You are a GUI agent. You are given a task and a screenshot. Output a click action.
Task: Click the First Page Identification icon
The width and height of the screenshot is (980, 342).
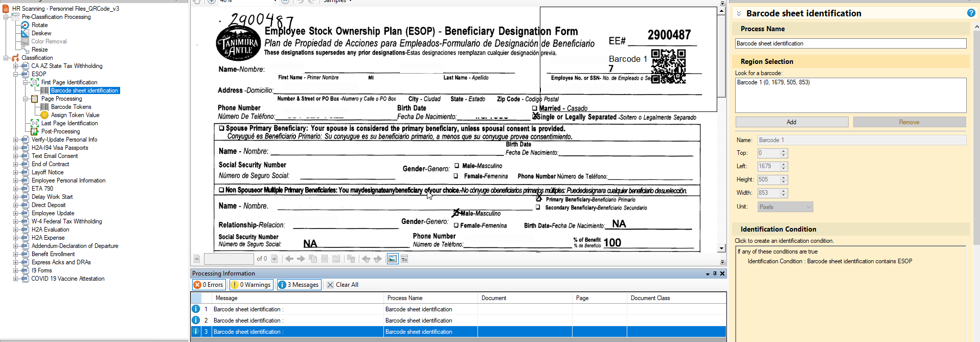[35, 82]
